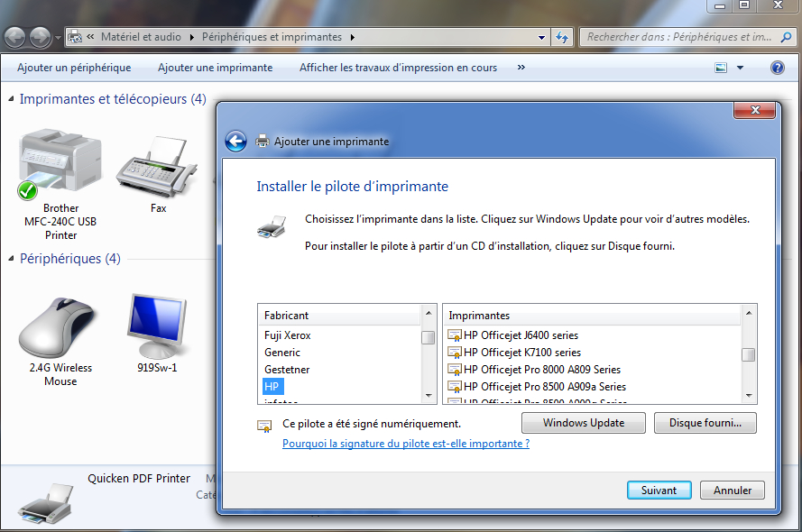Open the recent pages dropdown arrow
Image resolution: width=802 pixels, height=532 pixels.
click(x=58, y=38)
